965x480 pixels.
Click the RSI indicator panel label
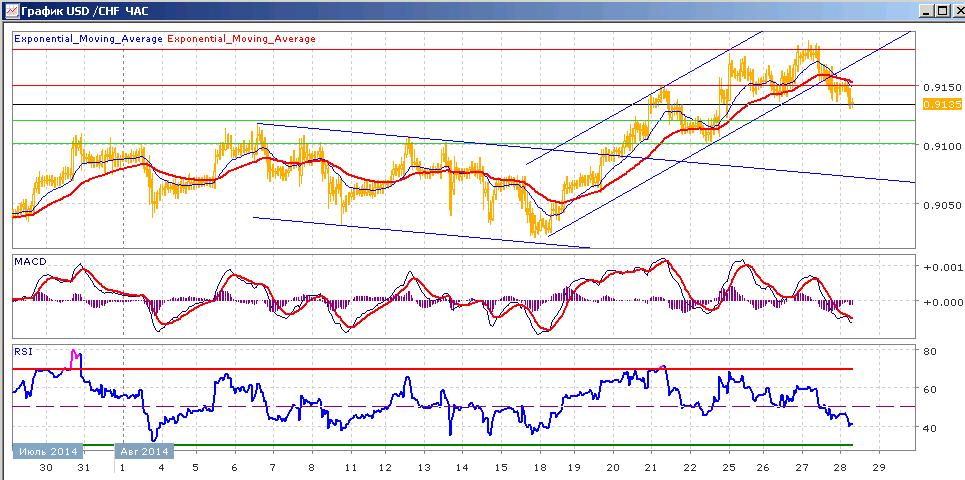click(25, 351)
